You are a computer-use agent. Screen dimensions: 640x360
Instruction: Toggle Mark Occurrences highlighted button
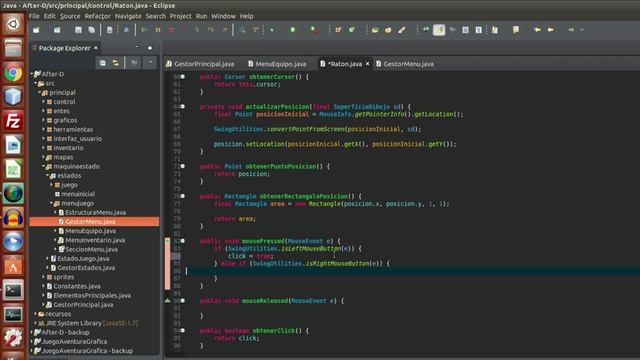click(439, 30)
